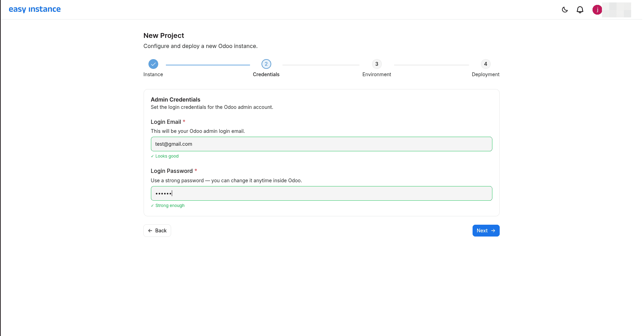Click the Login Password input field
Screen dimensions: 644x336
[321, 193]
